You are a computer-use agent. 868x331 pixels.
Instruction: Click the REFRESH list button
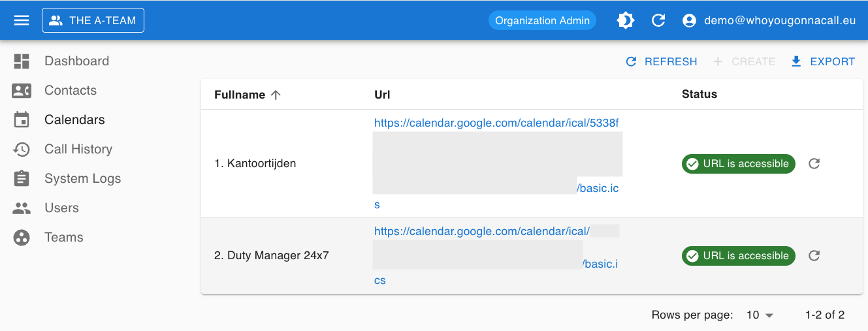[x=662, y=62]
